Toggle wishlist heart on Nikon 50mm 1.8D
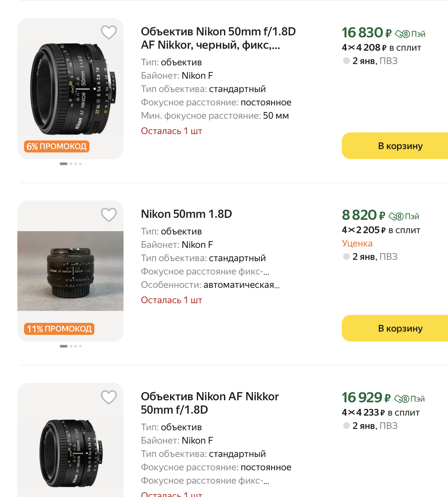This screenshot has height=497, width=448. click(x=109, y=215)
